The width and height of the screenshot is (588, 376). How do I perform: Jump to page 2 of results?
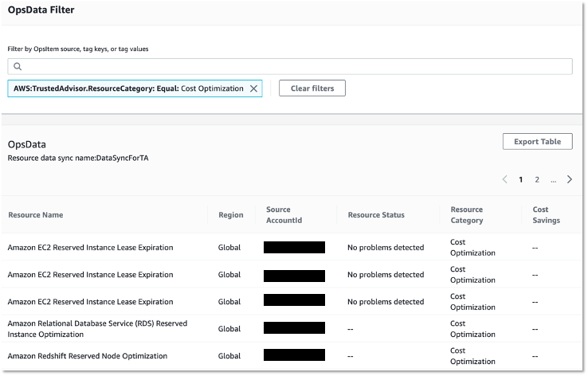coord(537,179)
